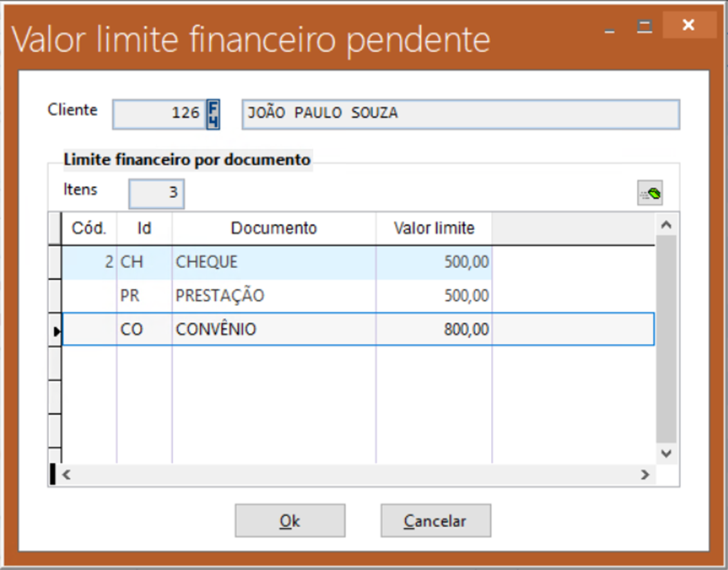Click the Ok button
This screenshot has width=728, height=570.
point(290,521)
